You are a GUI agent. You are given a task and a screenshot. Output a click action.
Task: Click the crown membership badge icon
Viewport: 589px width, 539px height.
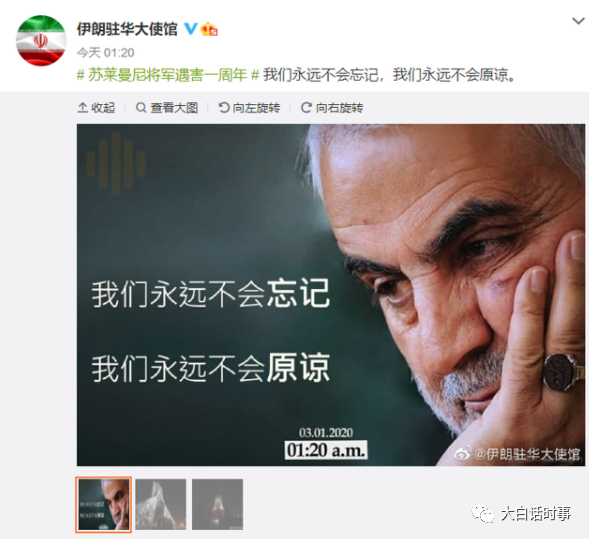click(x=209, y=29)
